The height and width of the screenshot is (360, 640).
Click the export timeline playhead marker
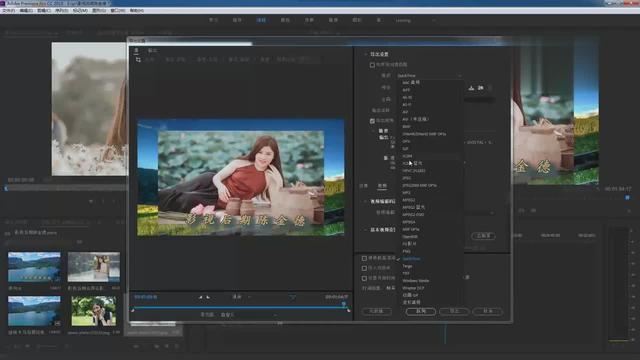[x=344, y=304]
